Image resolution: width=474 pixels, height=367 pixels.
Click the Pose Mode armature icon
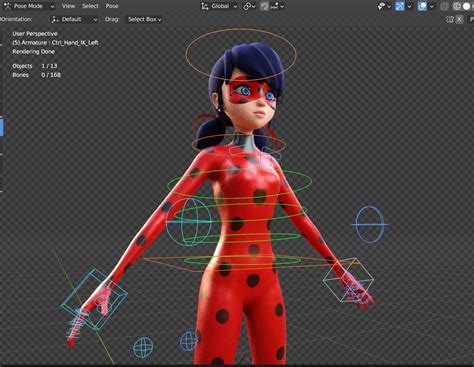point(7,6)
